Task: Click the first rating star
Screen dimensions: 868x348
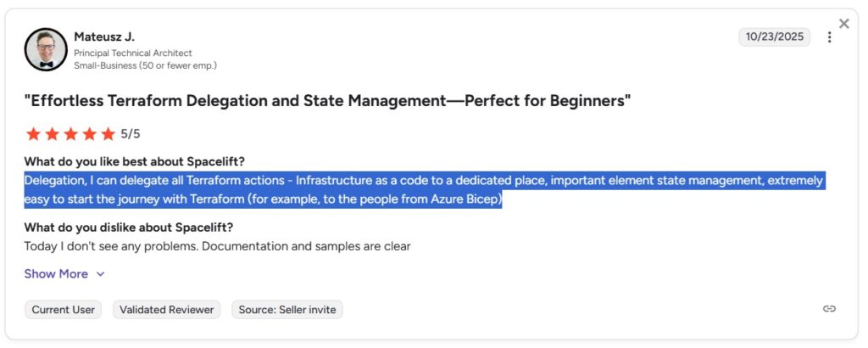Action: pos(33,134)
